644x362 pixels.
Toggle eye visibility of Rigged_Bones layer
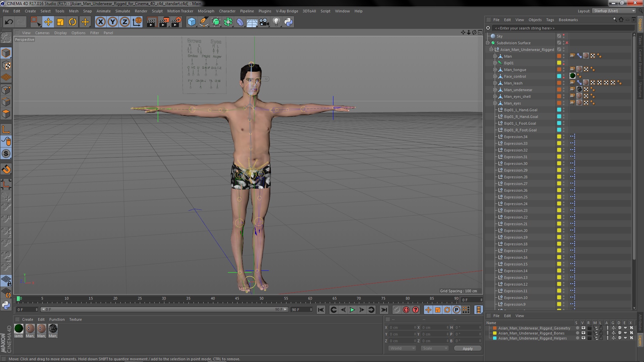[583, 333]
